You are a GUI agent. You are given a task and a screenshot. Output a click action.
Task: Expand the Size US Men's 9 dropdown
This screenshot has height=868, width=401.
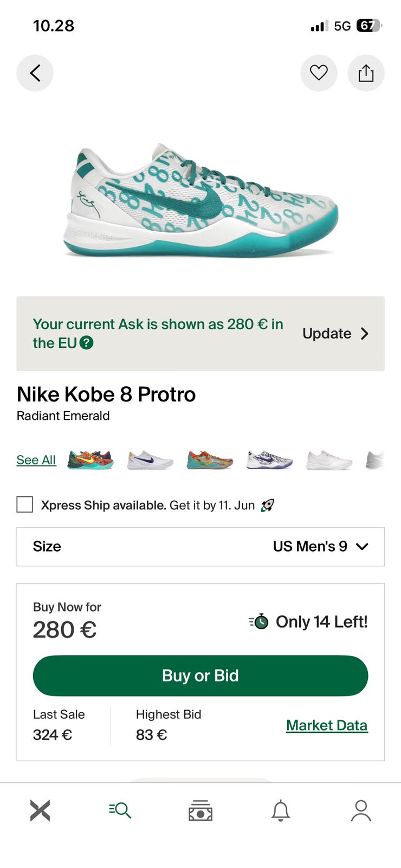(x=200, y=546)
